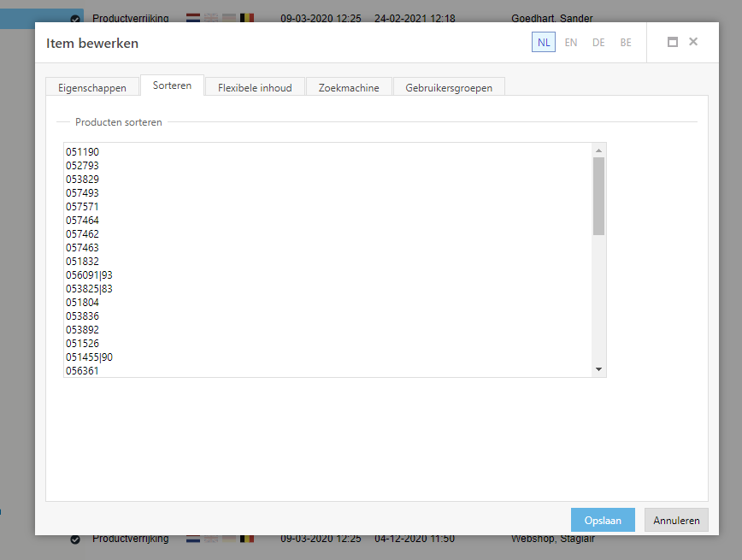Save changes with Opslaan
This screenshot has width=742, height=560.
[x=603, y=520]
